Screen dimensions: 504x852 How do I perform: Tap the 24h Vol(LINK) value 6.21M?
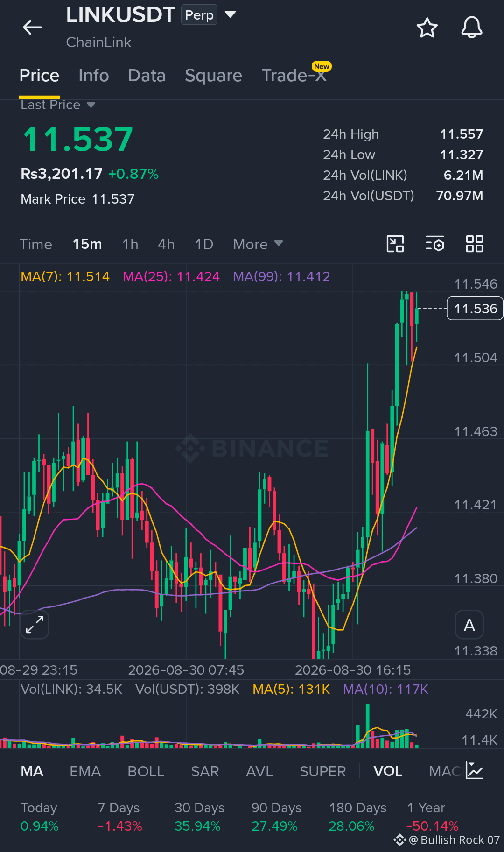pyautogui.click(x=463, y=176)
